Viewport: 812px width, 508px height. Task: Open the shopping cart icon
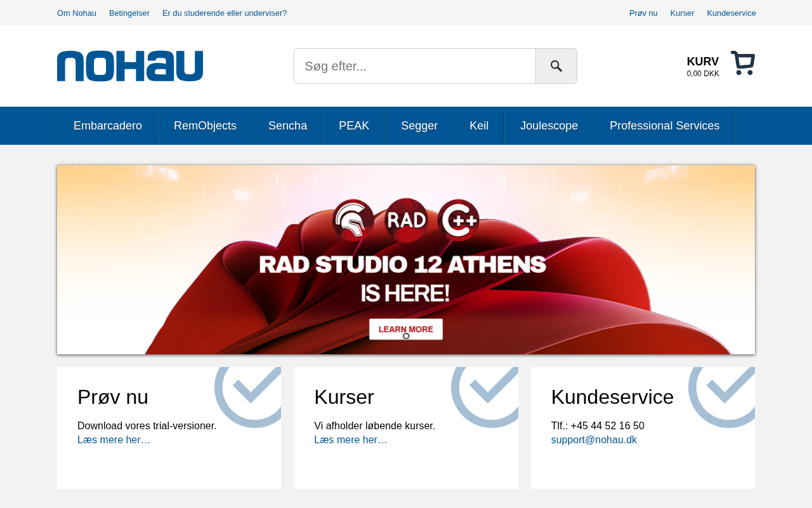coord(742,63)
